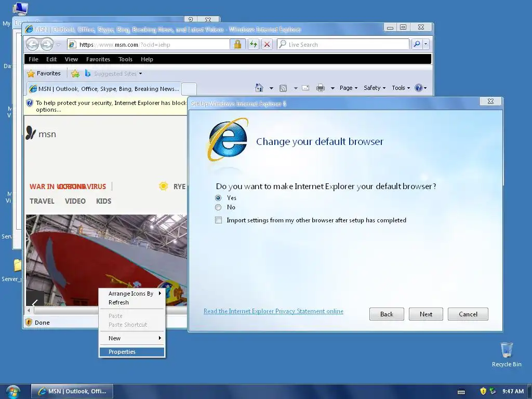Open Arrange Icons By submenu
This screenshot has width=532, height=399.
pos(132,294)
